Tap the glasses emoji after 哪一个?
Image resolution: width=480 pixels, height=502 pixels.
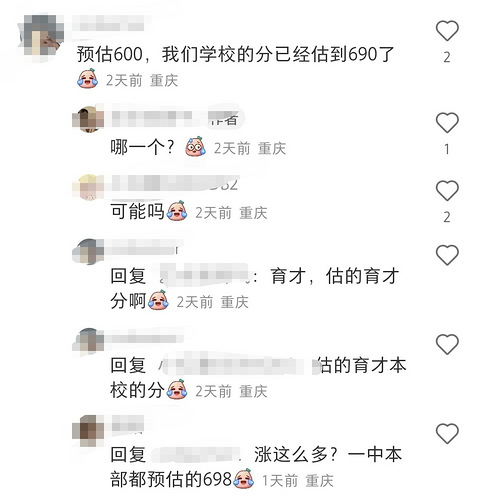click(x=195, y=147)
